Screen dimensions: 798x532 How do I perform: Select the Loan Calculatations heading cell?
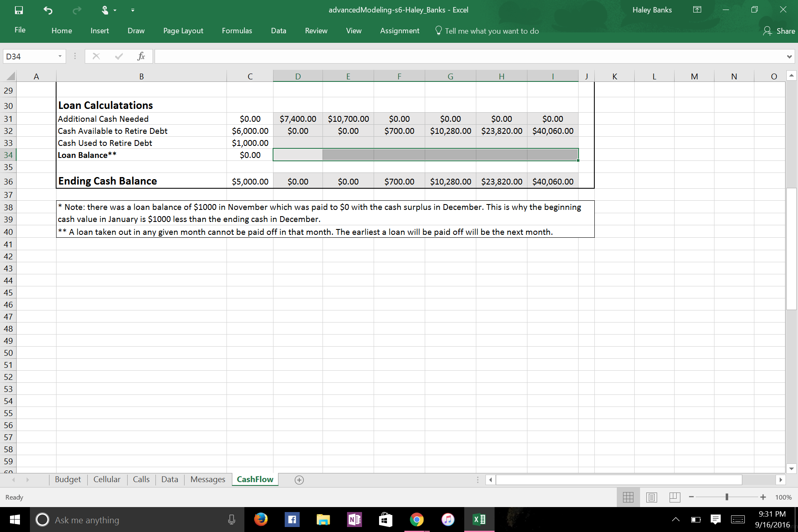[141, 105]
